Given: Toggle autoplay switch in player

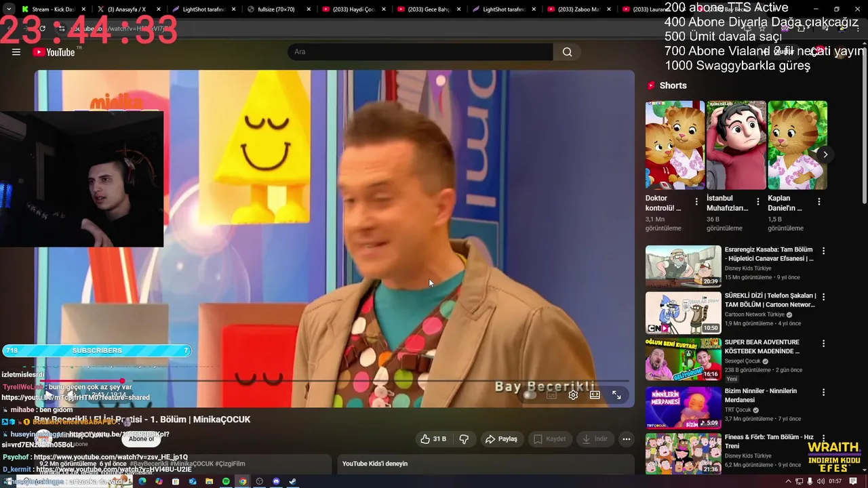Looking at the screenshot, I should point(530,394).
